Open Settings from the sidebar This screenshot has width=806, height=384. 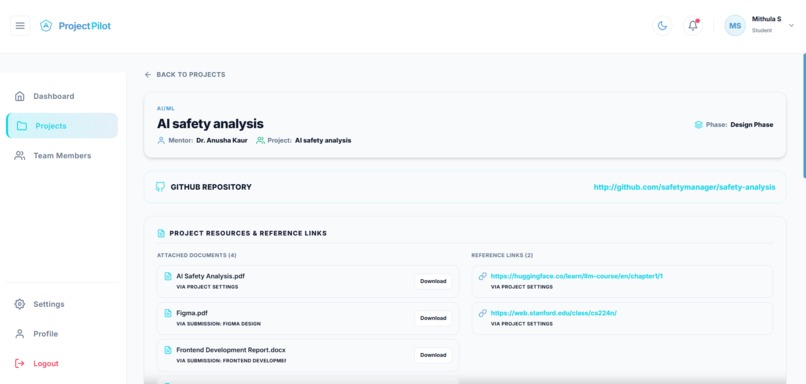point(62,304)
